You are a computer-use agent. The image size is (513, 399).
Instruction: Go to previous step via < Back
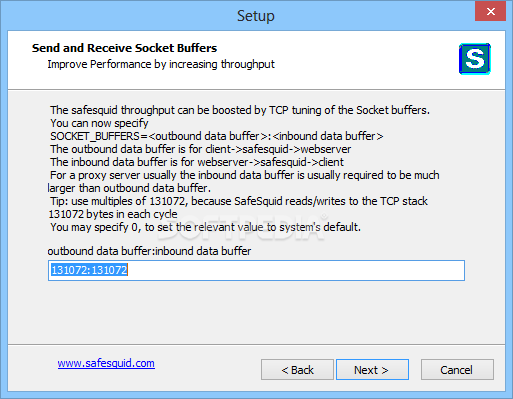[x=297, y=370]
